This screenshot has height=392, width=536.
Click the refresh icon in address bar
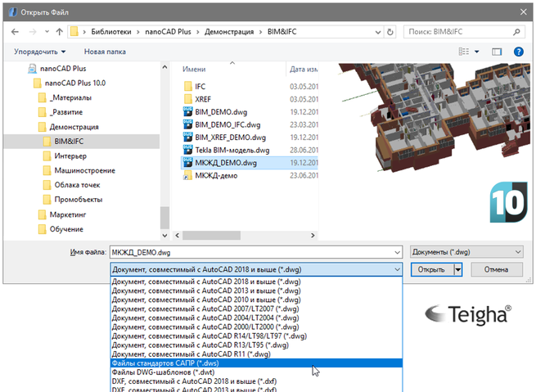tap(389, 32)
